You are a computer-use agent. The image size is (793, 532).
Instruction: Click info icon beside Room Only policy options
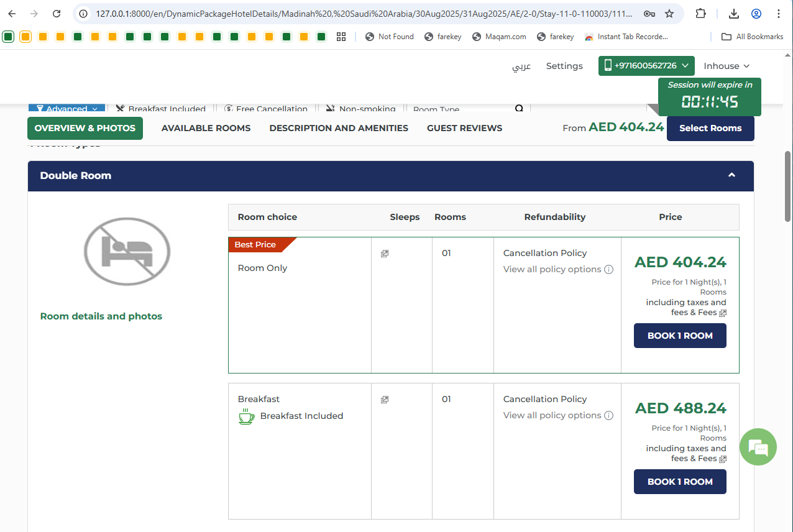coord(609,270)
